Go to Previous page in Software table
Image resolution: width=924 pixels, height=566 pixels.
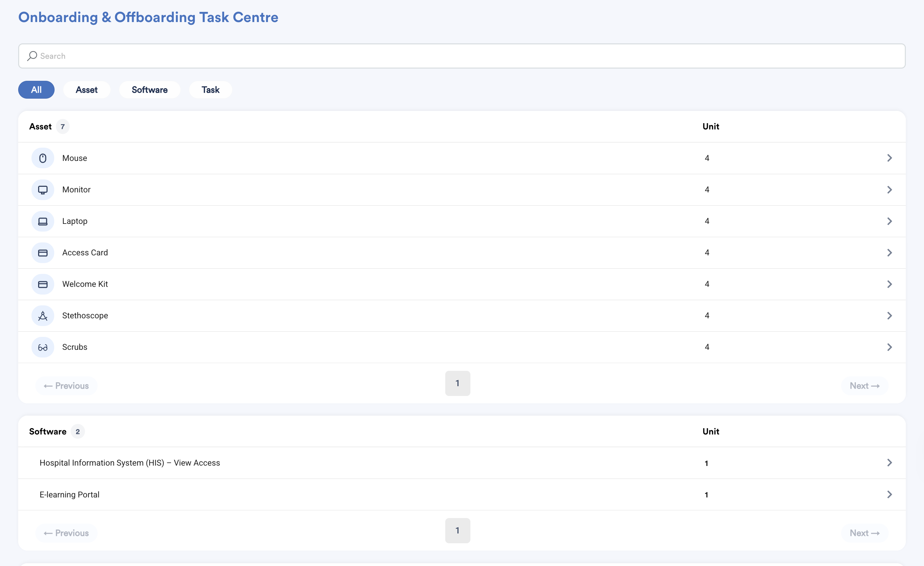click(x=66, y=533)
